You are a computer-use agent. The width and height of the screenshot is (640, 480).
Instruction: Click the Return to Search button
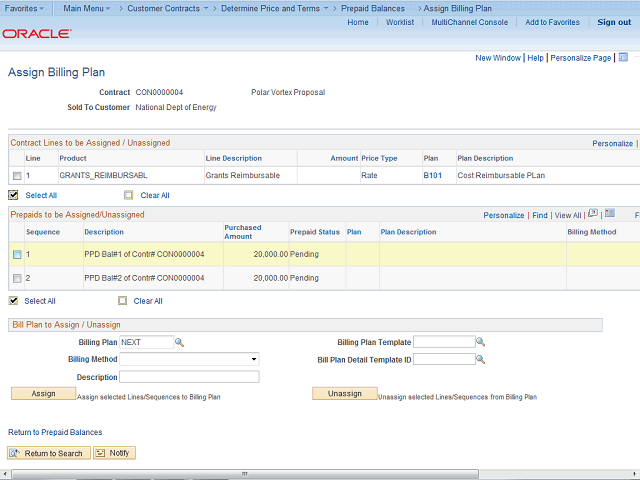47,453
